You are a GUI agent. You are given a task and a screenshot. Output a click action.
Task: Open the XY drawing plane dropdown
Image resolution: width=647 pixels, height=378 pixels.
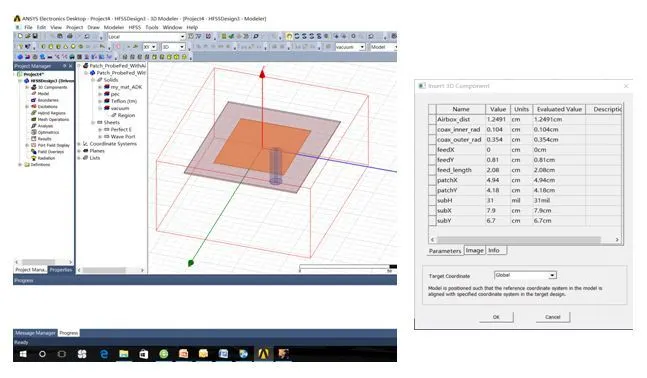pos(154,47)
